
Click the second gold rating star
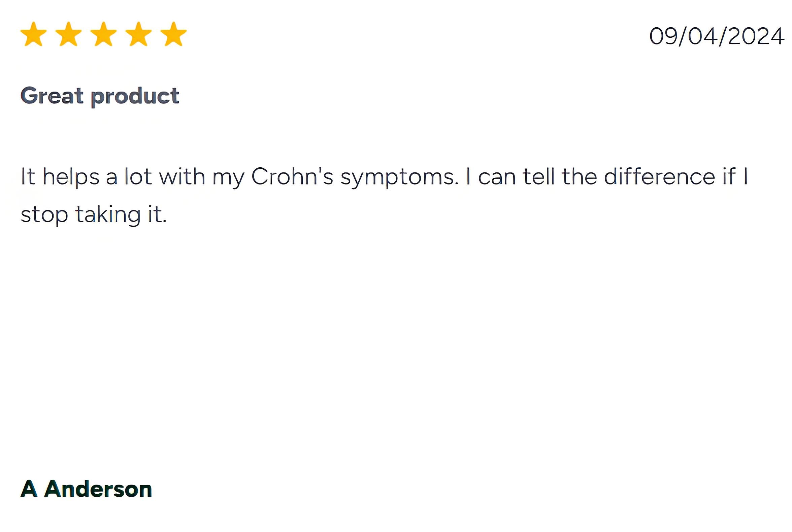pyautogui.click(x=69, y=34)
